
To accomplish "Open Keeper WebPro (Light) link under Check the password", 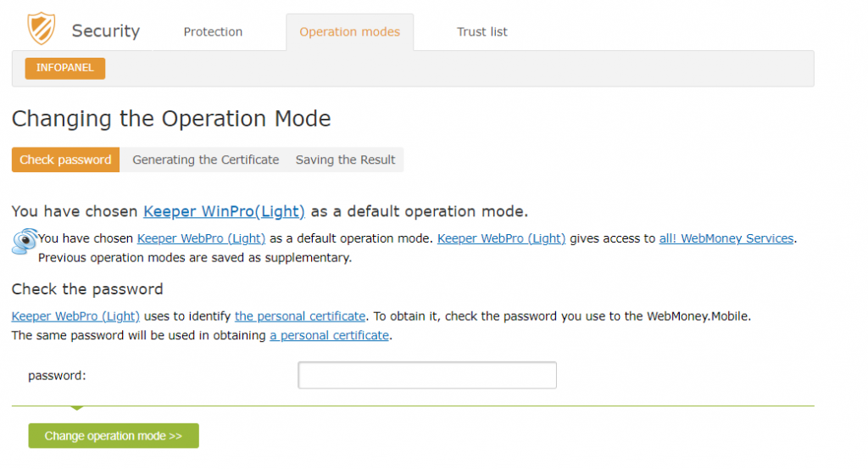I will (75, 316).
